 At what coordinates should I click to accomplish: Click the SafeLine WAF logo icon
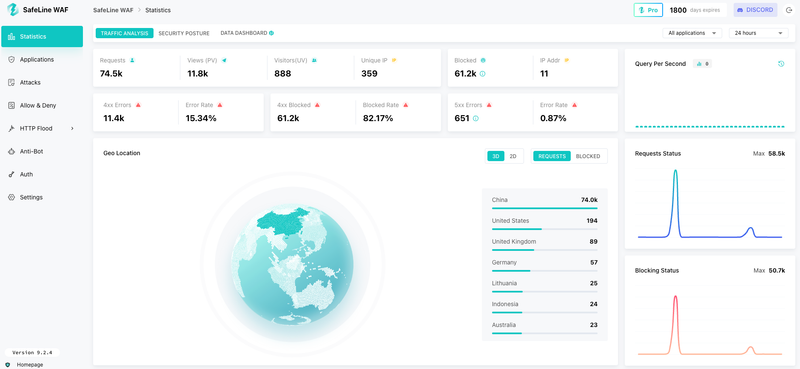12,10
